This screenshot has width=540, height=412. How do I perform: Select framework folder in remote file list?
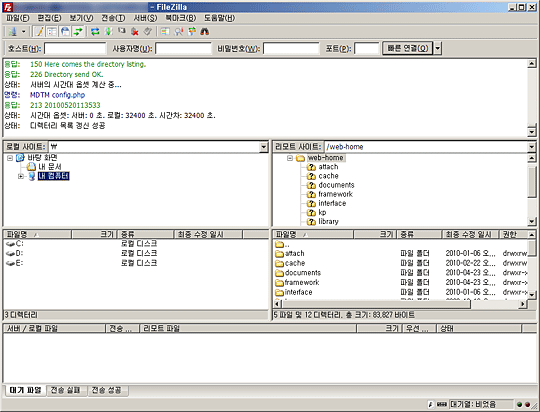tap(401, 282)
